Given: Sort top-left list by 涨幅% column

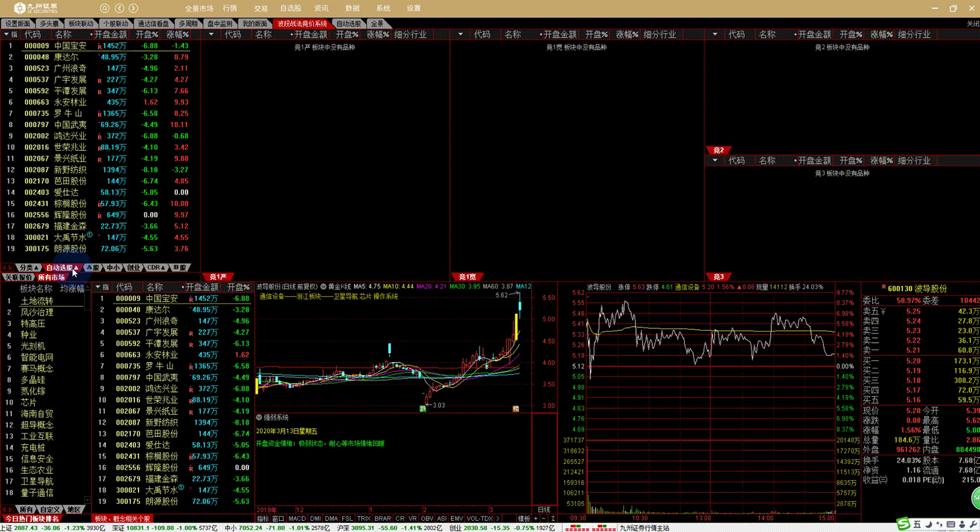Looking at the screenshot, I should 178,34.
